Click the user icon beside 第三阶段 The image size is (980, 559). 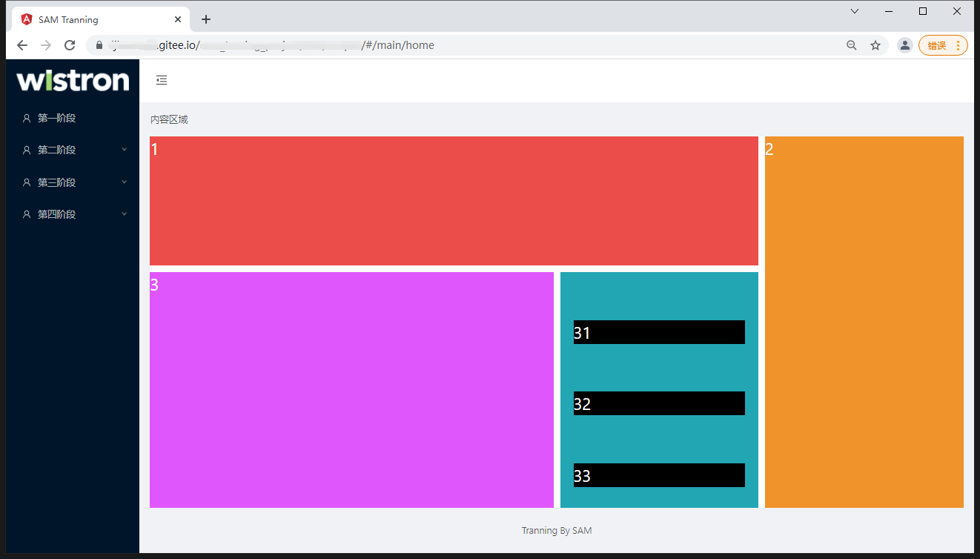click(x=27, y=182)
